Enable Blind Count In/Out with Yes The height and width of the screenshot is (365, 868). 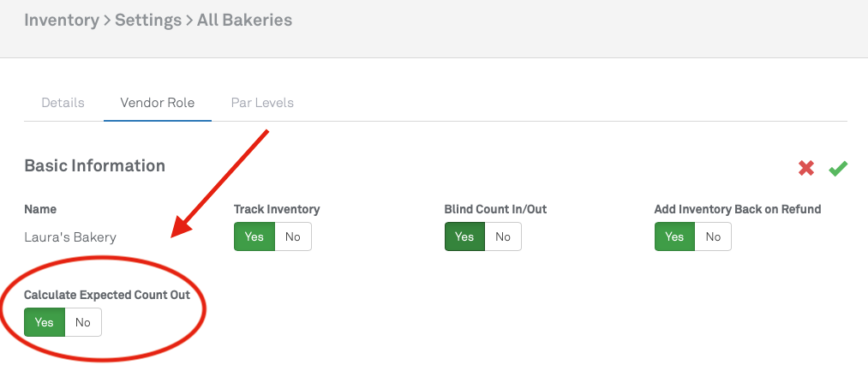pos(464,236)
